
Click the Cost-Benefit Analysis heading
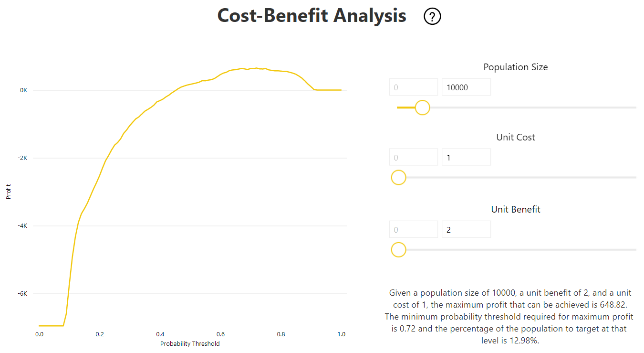[312, 16]
